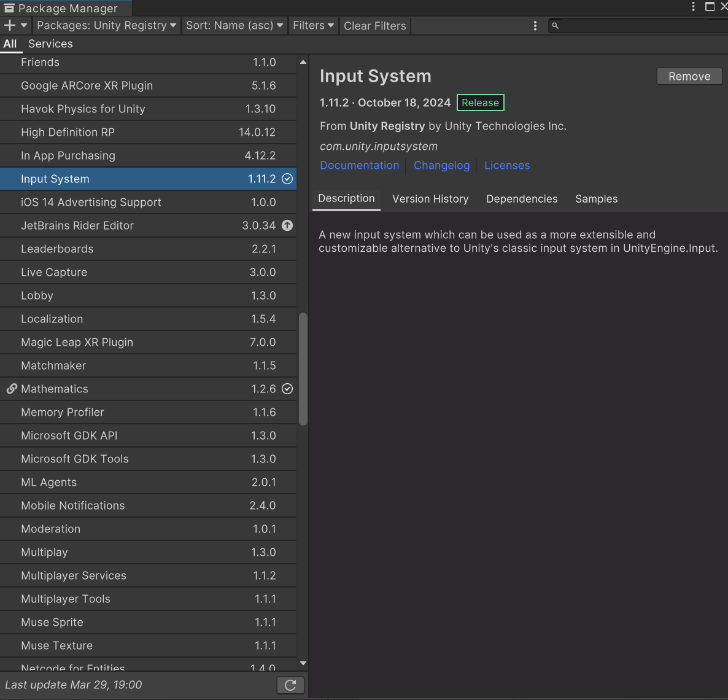728x700 pixels.
Task: Select the Input System package row
Action: point(148,179)
